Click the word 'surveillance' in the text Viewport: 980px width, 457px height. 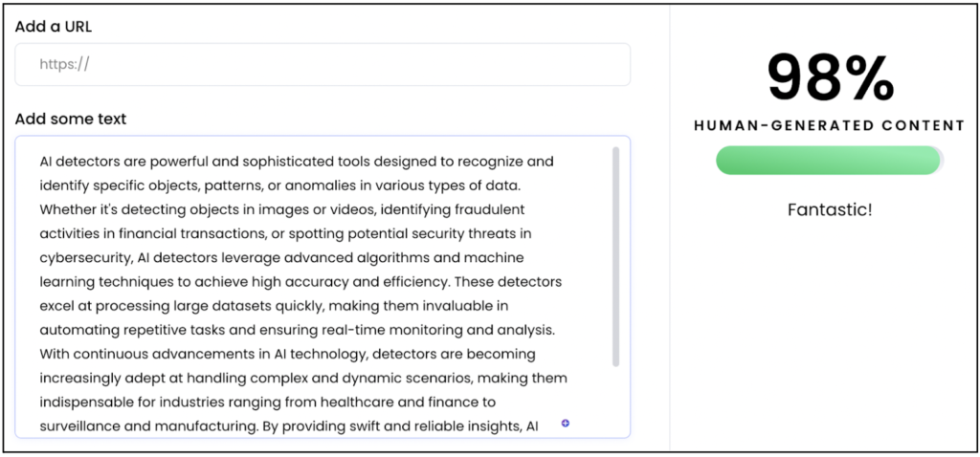(81, 424)
